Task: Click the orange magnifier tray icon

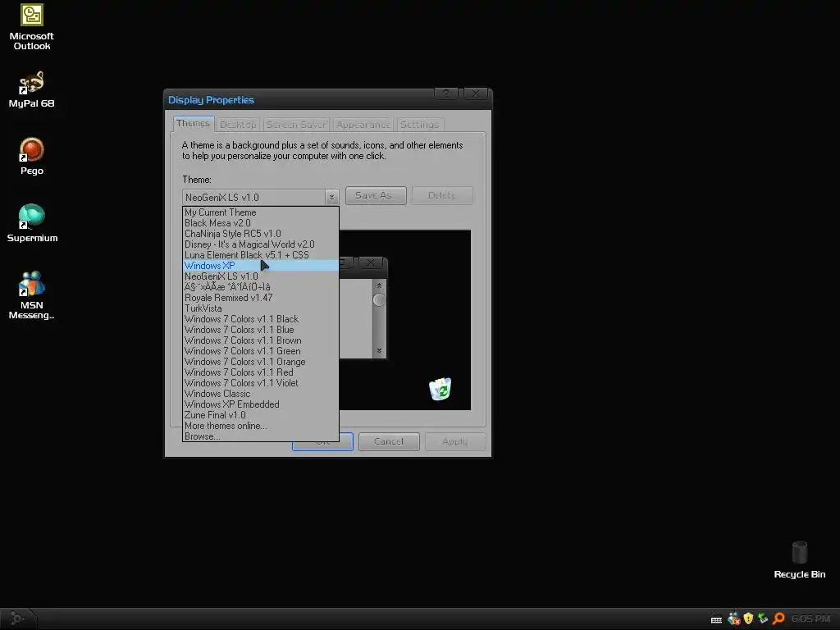Action: [778, 619]
